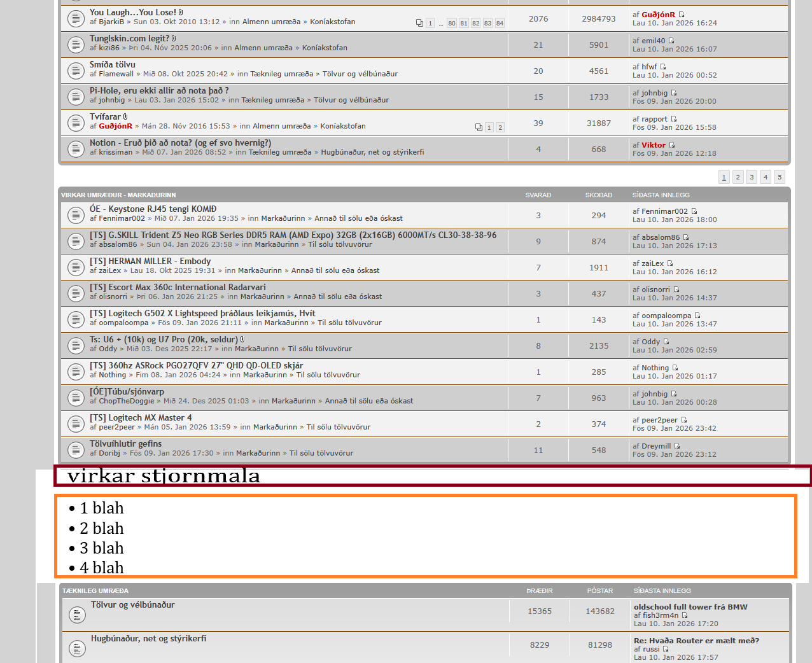Click the topic icon for Tölvuíhlutir gefins
This screenshot has width=812, height=663.
click(x=76, y=450)
